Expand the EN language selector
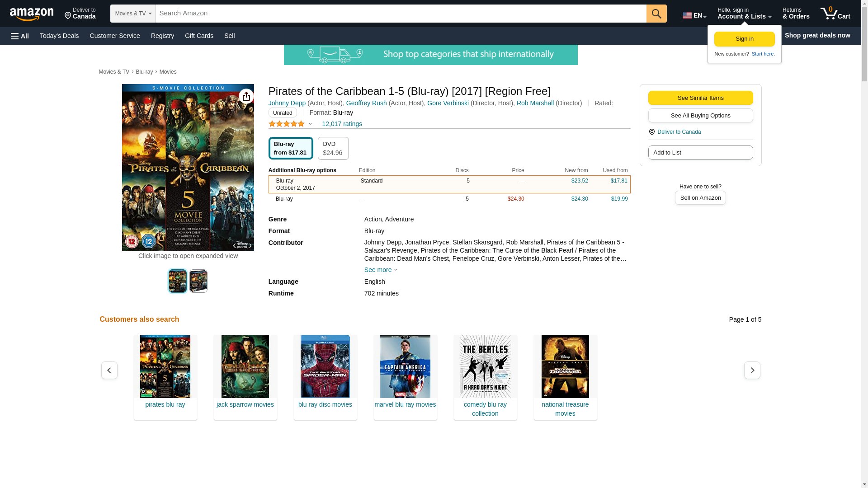This screenshot has height=488, width=868. [694, 15]
